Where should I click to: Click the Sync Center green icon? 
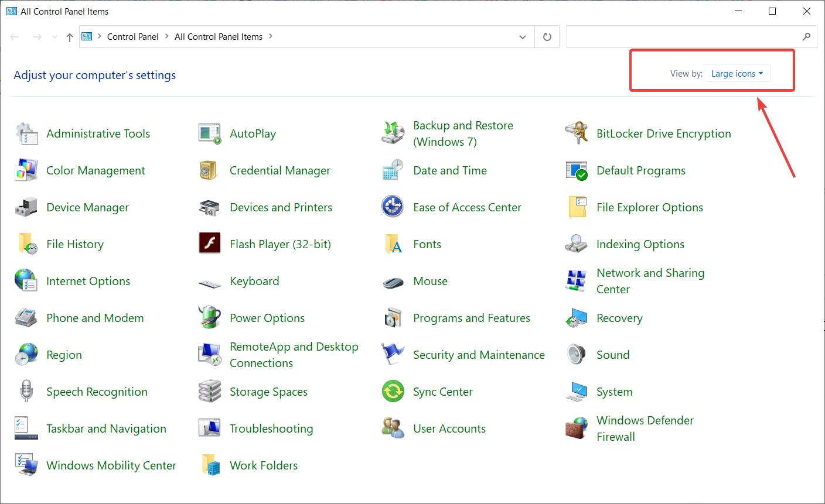(x=393, y=392)
